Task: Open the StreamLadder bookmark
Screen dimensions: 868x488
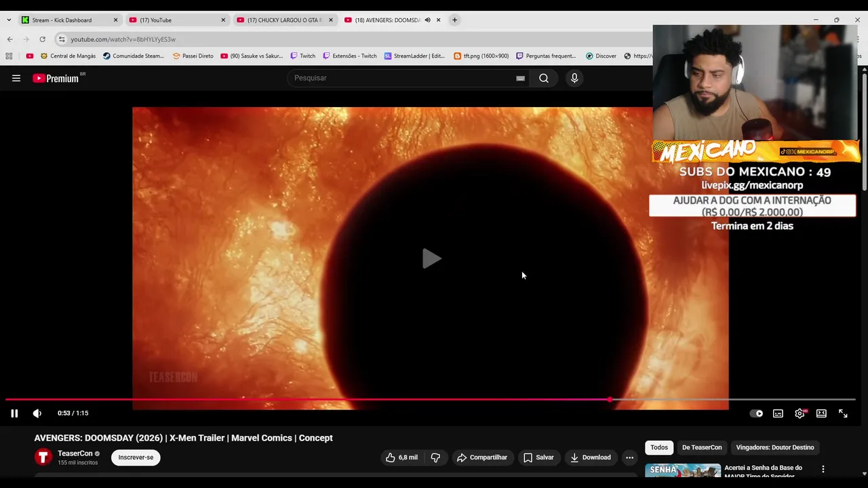Action: pos(414,56)
